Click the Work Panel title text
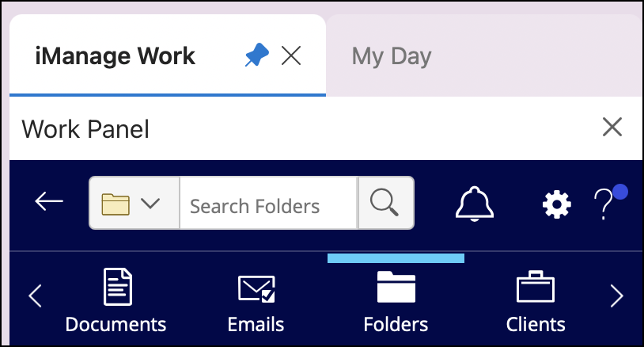Image resolution: width=644 pixels, height=347 pixels. pyautogui.click(x=85, y=128)
